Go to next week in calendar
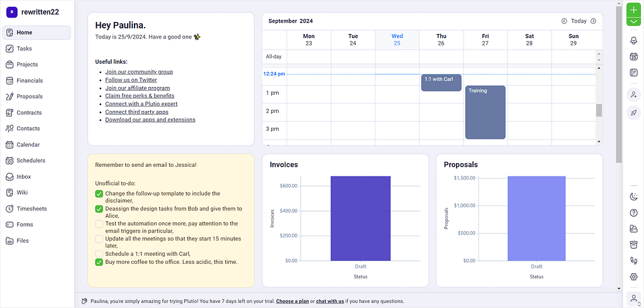This screenshot has width=644, height=308. tap(594, 21)
